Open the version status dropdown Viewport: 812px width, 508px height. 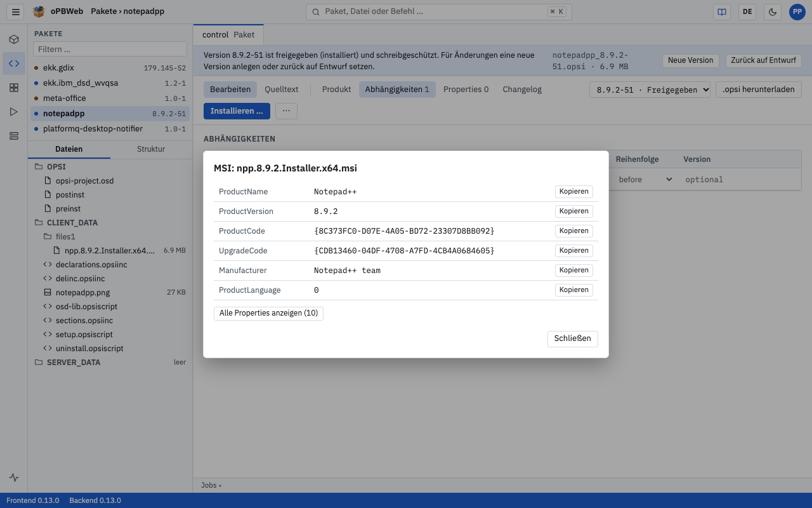(650, 90)
